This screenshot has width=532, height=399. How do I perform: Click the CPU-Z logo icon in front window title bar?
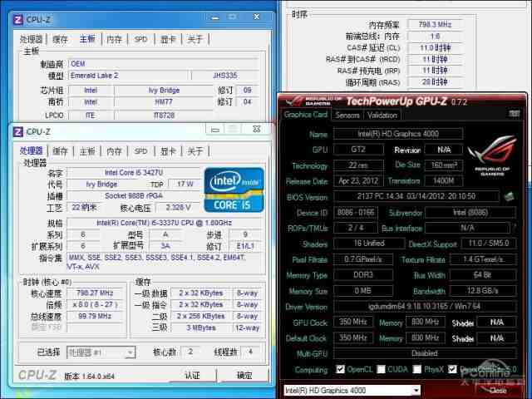18,131
